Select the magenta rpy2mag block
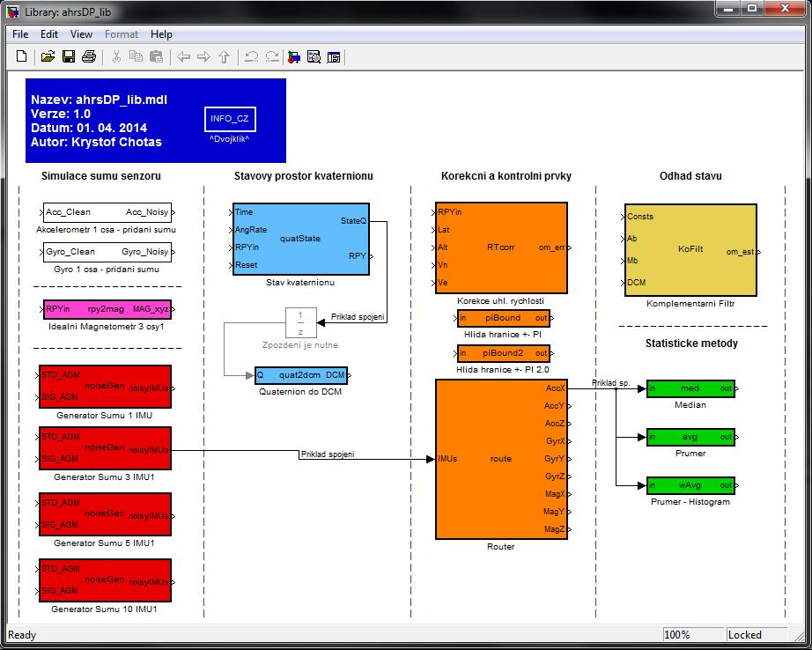The width and height of the screenshot is (812, 650). click(107, 309)
